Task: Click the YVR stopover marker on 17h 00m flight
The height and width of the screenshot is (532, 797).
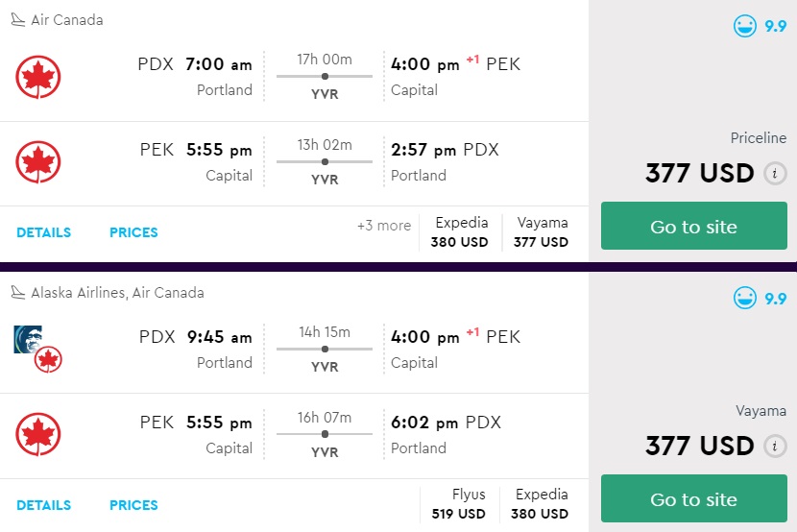Action: click(x=325, y=76)
